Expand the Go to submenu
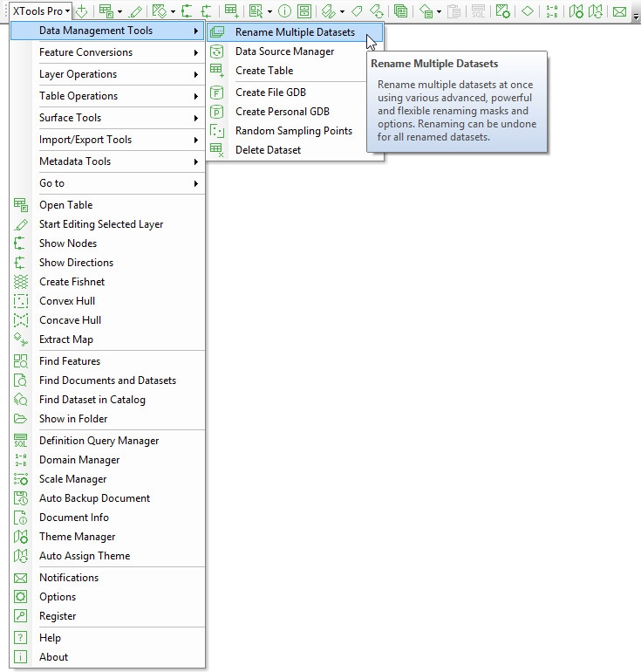Viewport: 641px width, 672px height. click(x=108, y=183)
